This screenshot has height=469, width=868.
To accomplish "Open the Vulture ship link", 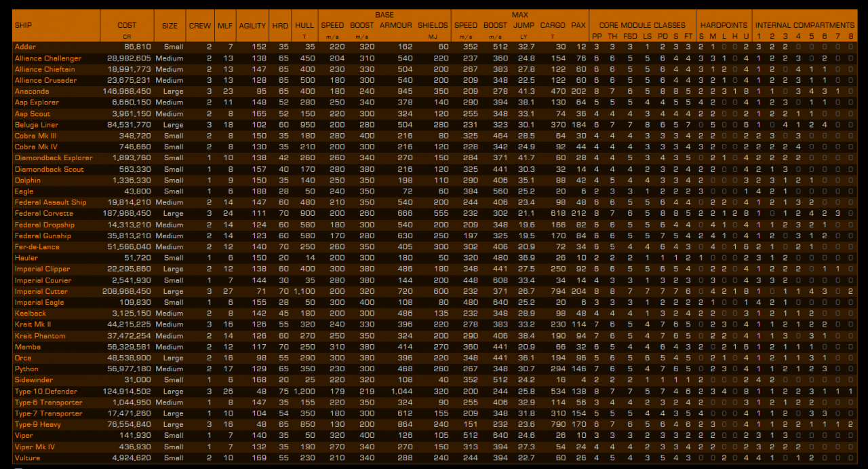I will tap(27, 457).
